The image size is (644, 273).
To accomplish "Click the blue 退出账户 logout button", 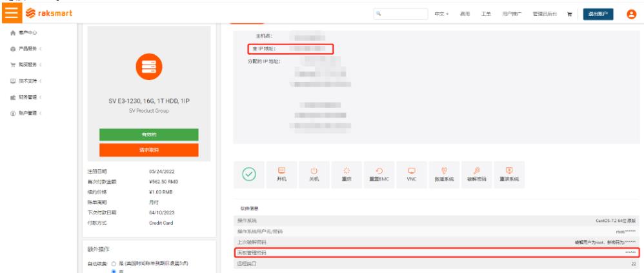I will point(598,14).
